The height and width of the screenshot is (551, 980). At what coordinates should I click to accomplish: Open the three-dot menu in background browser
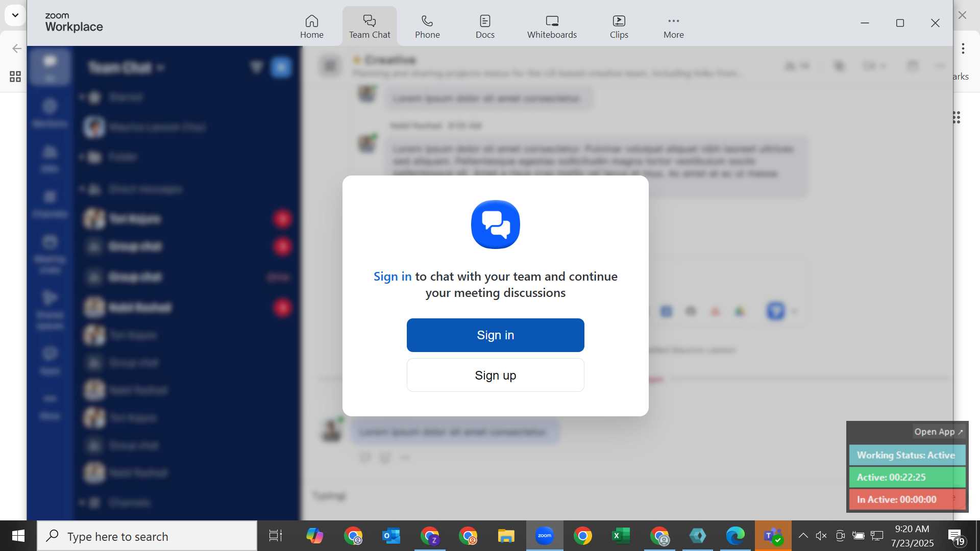pyautogui.click(x=963, y=48)
